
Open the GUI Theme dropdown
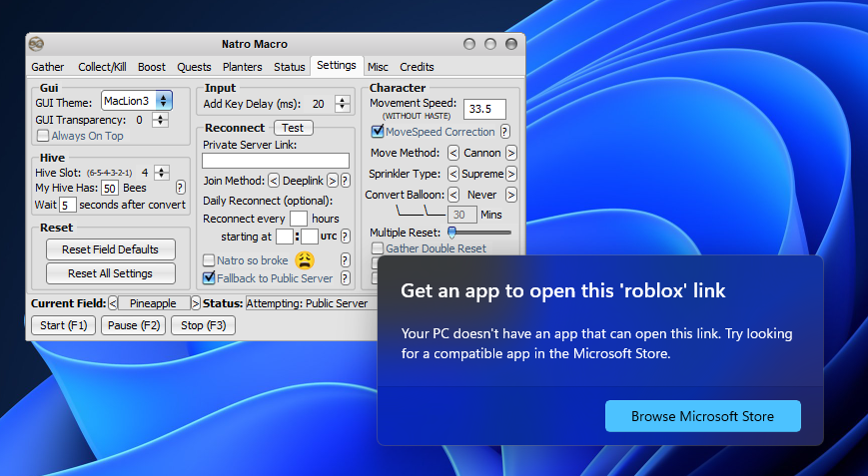click(137, 101)
